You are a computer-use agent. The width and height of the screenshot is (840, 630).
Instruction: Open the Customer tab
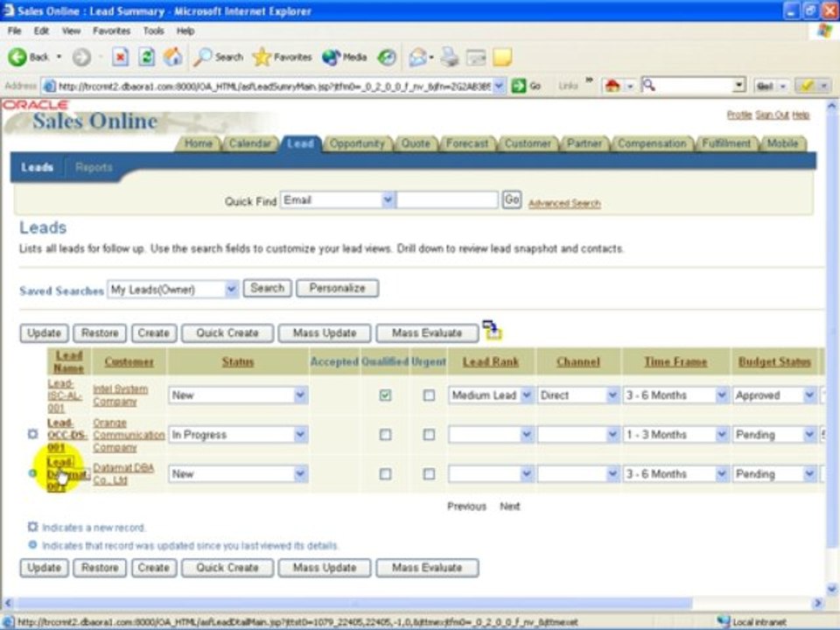(528, 143)
